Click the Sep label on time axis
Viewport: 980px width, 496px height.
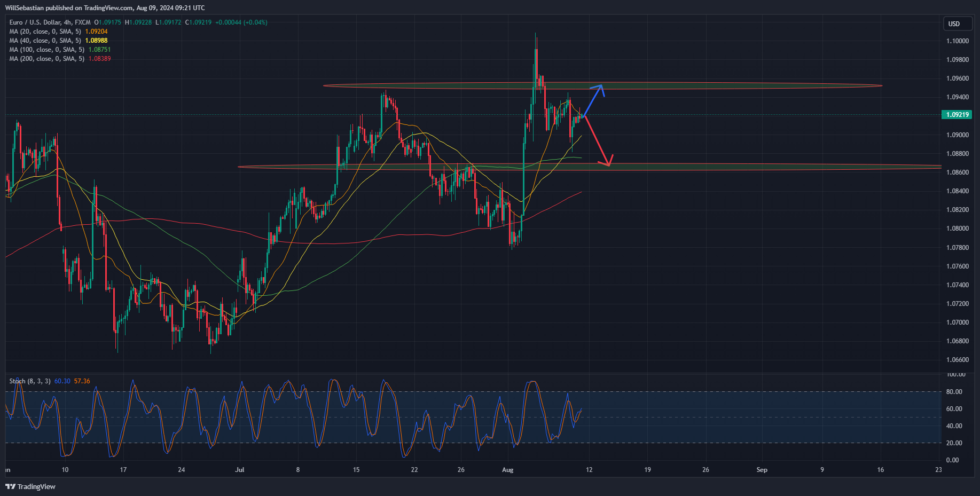(762, 470)
